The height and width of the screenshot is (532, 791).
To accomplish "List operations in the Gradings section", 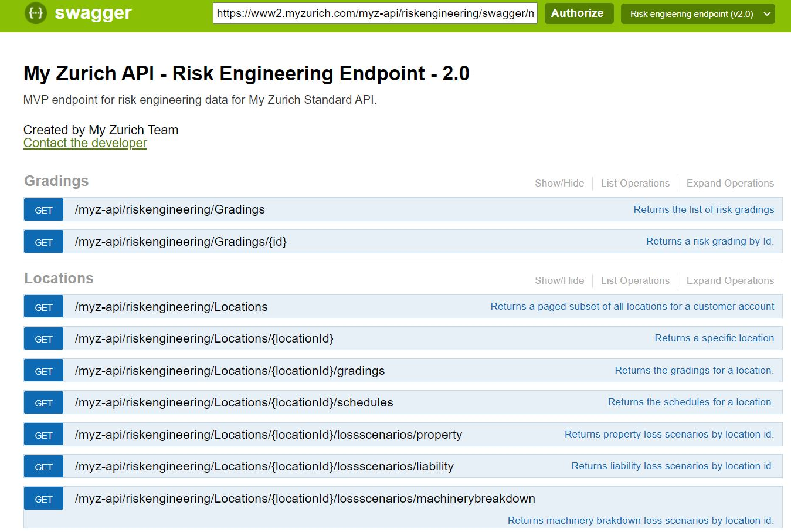I will (634, 183).
